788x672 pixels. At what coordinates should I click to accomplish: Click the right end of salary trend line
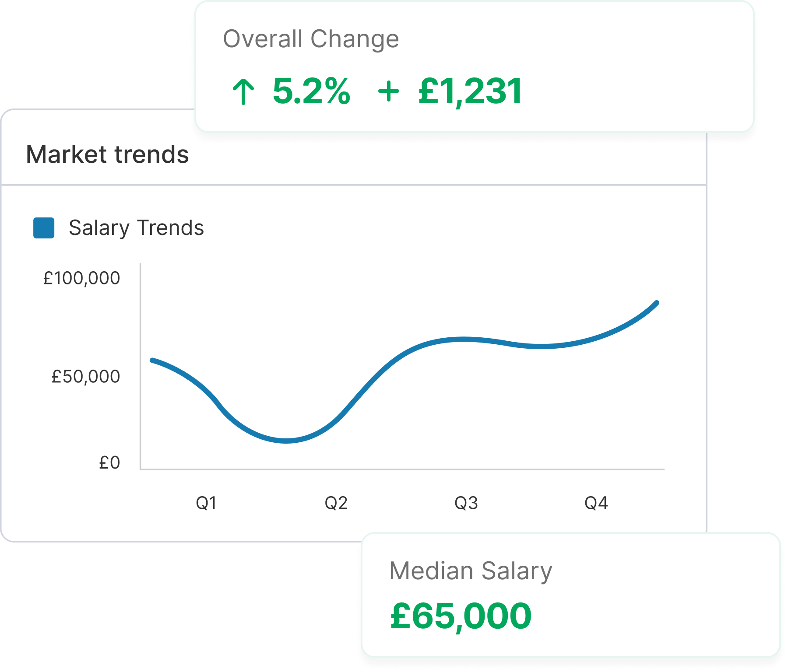[656, 303]
